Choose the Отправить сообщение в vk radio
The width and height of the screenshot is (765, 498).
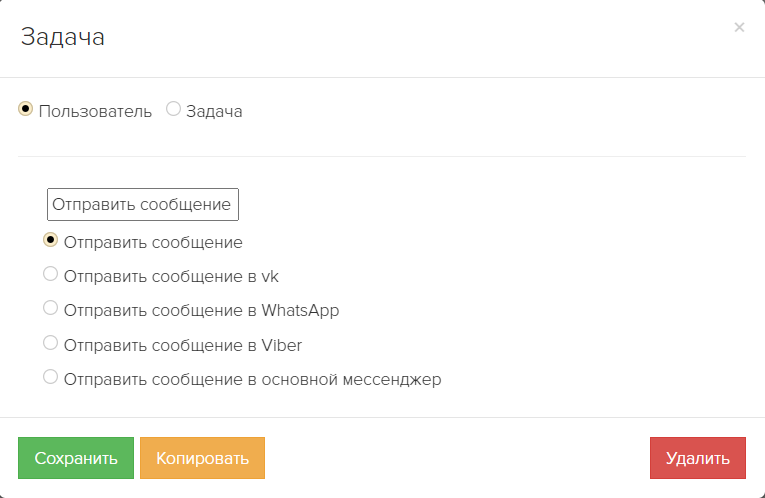[50, 274]
